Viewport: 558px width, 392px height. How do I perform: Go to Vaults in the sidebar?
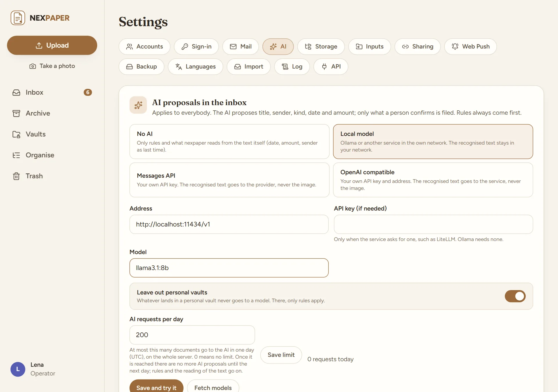point(52,134)
